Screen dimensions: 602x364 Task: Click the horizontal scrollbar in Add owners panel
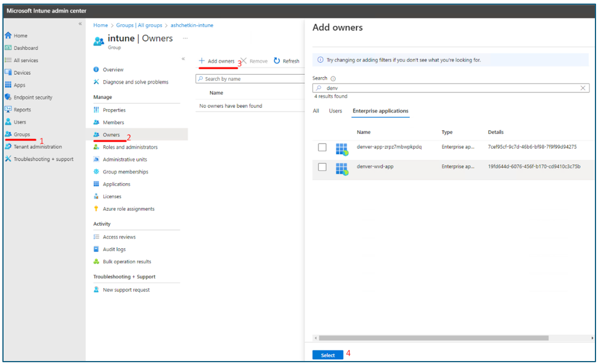(x=434, y=338)
